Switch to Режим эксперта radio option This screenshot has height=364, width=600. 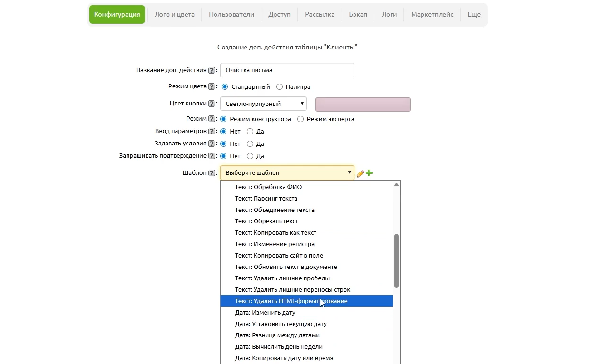pyautogui.click(x=300, y=119)
